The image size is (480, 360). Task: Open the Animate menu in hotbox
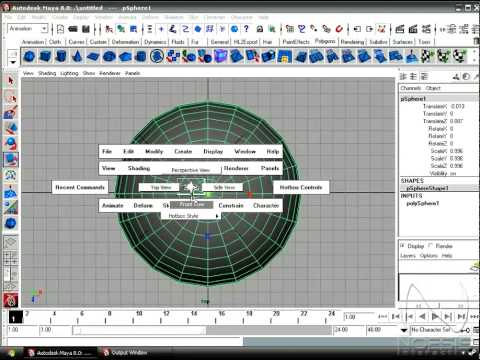(113, 205)
